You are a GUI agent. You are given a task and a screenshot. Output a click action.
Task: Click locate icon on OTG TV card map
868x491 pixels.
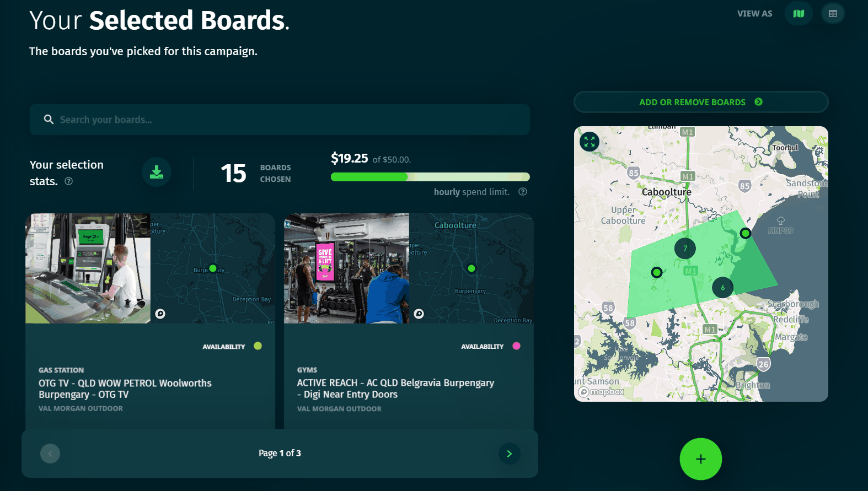[x=160, y=314]
